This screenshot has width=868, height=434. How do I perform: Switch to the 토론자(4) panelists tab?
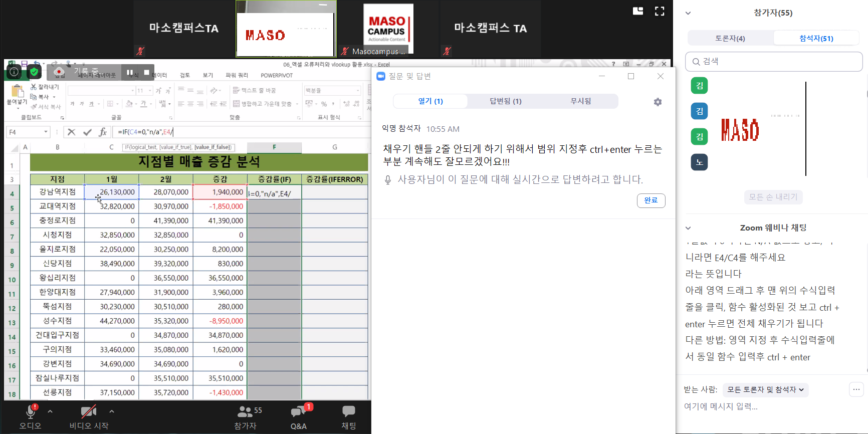pyautogui.click(x=730, y=38)
